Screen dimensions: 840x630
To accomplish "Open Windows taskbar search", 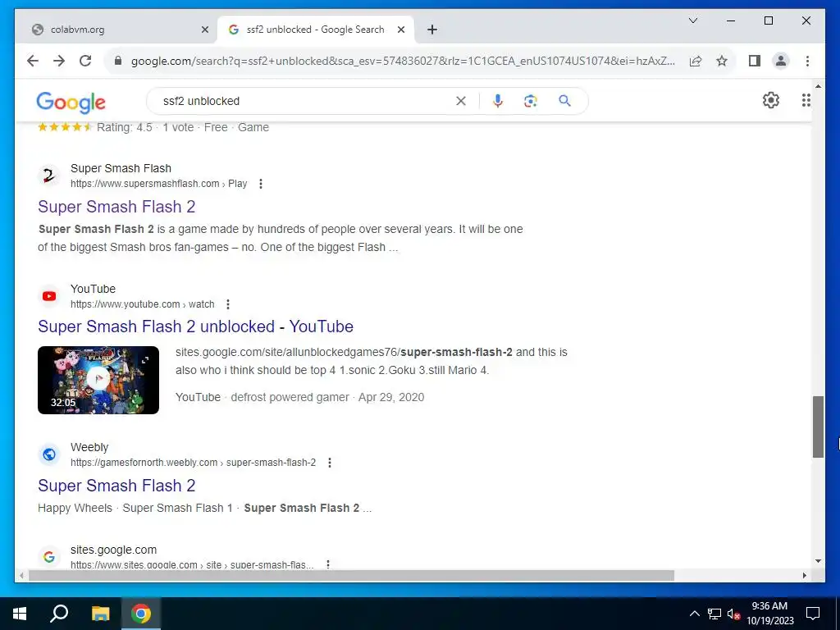I will (59, 614).
